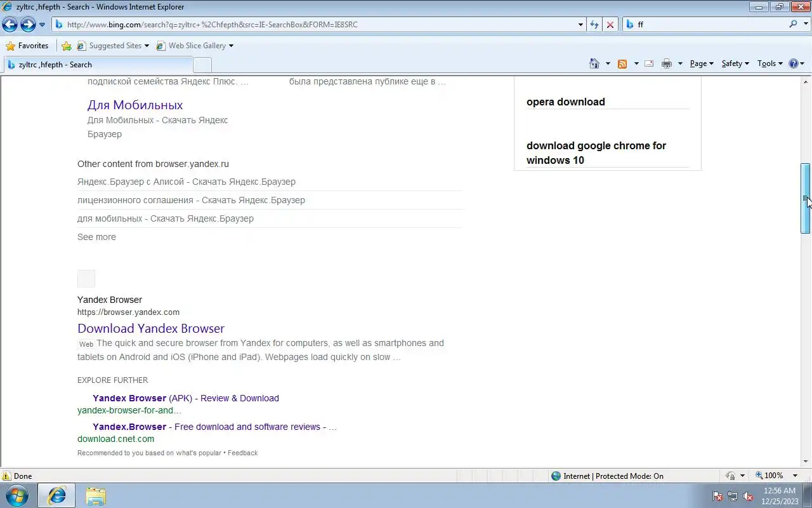Open the Page menu
This screenshot has width=812, height=508.
pyautogui.click(x=702, y=63)
